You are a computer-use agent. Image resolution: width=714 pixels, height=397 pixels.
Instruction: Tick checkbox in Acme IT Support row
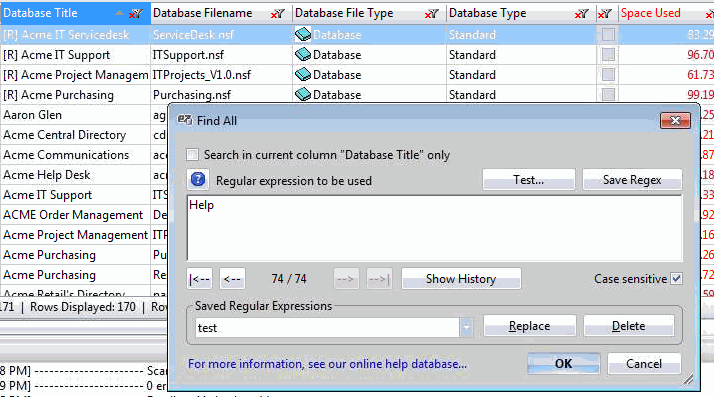[x=608, y=55]
